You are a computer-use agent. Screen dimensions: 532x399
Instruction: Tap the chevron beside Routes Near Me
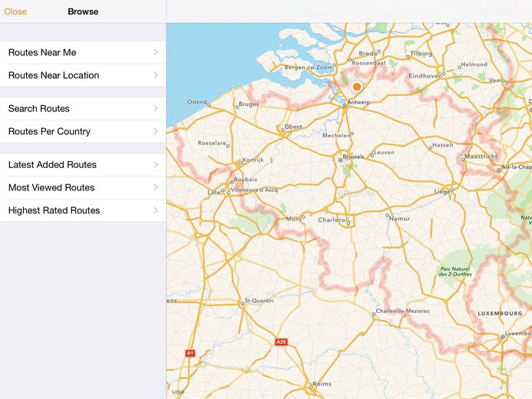[x=156, y=52]
